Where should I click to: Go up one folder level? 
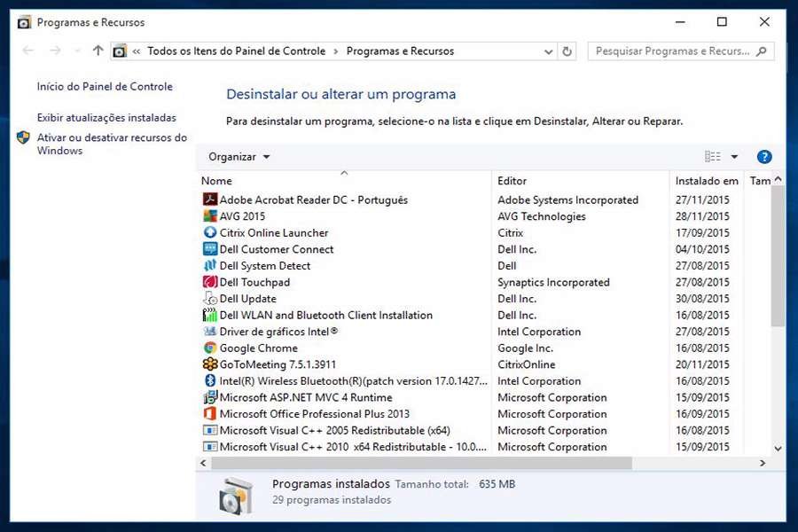tap(98, 51)
